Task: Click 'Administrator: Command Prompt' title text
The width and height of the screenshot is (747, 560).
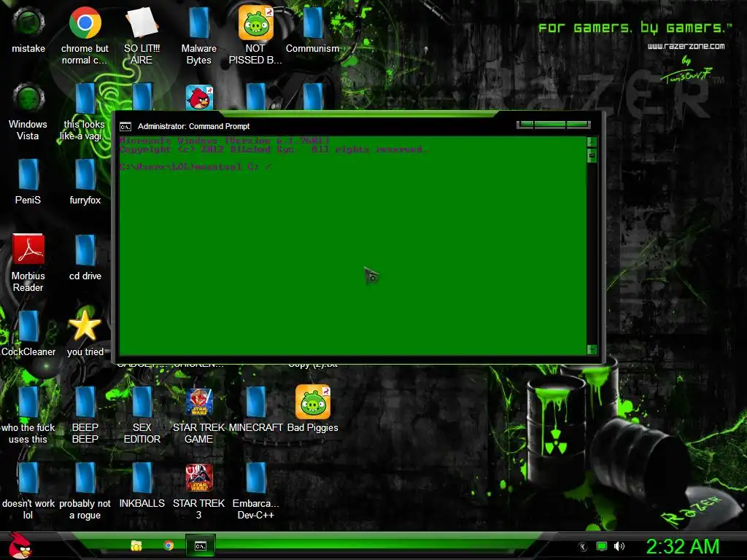Action: click(x=193, y=126)
